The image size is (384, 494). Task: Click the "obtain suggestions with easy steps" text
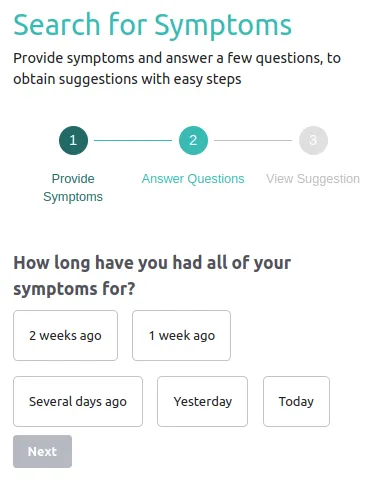pos(127,79)
